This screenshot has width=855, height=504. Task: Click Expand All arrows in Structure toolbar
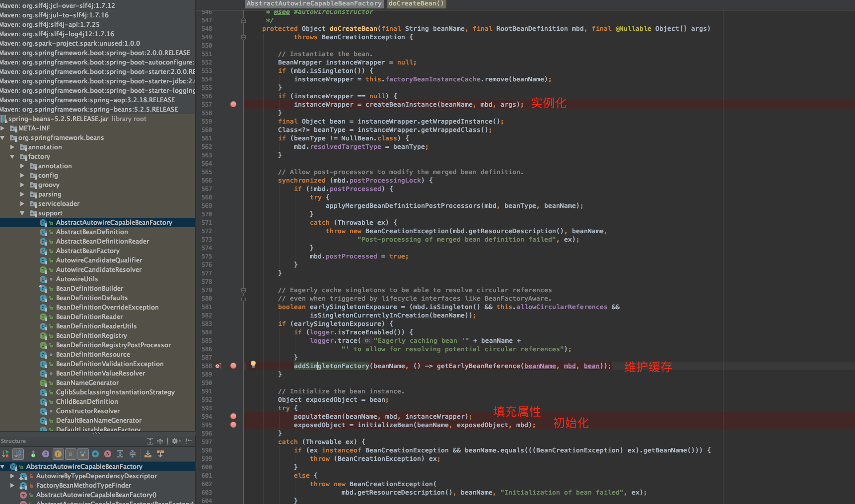(x=120, y=454)
